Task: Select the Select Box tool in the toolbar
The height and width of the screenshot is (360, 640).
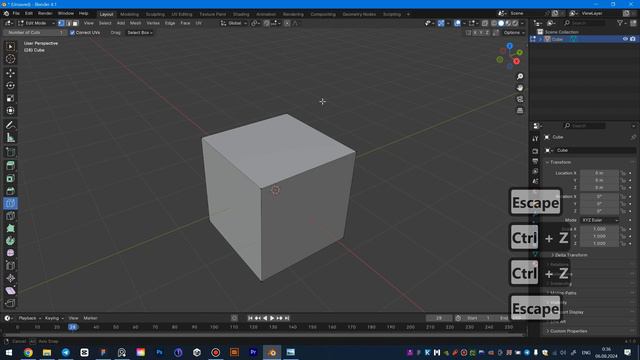Action: 11,47
